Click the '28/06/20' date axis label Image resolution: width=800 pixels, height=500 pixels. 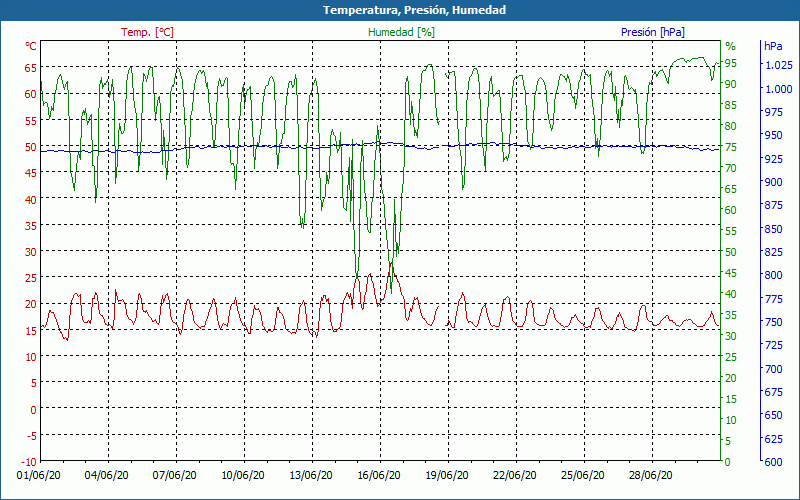point(651,475)
